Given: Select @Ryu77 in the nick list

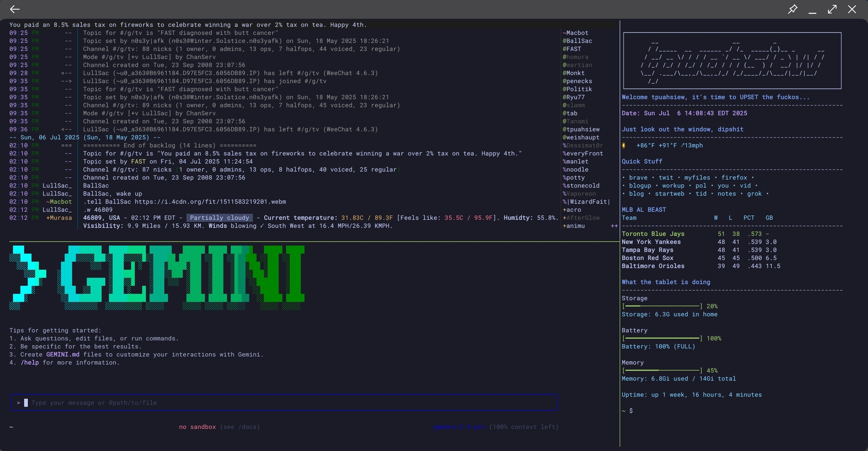Looking at the screenshot, I should tap(574, 97).
